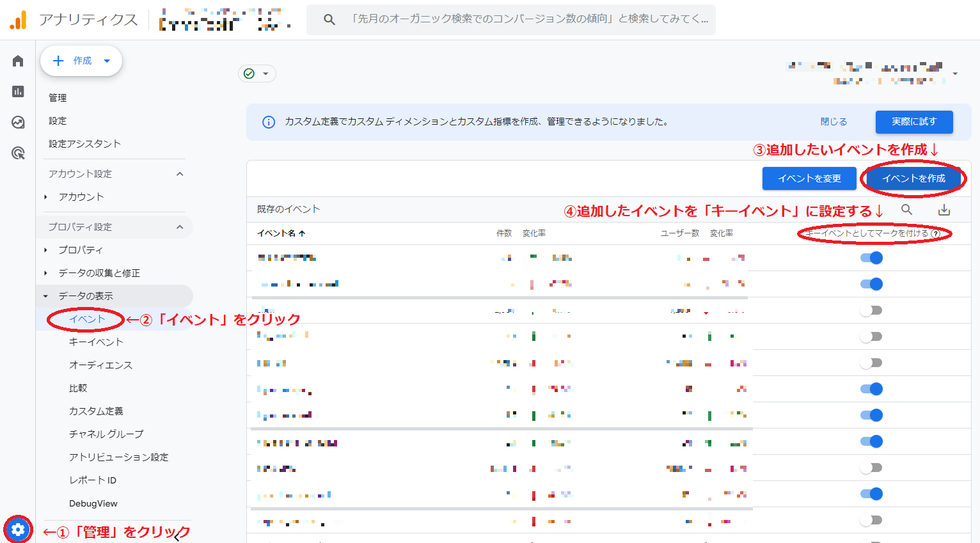Click the sort arrow next to イベント名
This screenshot has width=980, height=543.
(x=302, y=233)
